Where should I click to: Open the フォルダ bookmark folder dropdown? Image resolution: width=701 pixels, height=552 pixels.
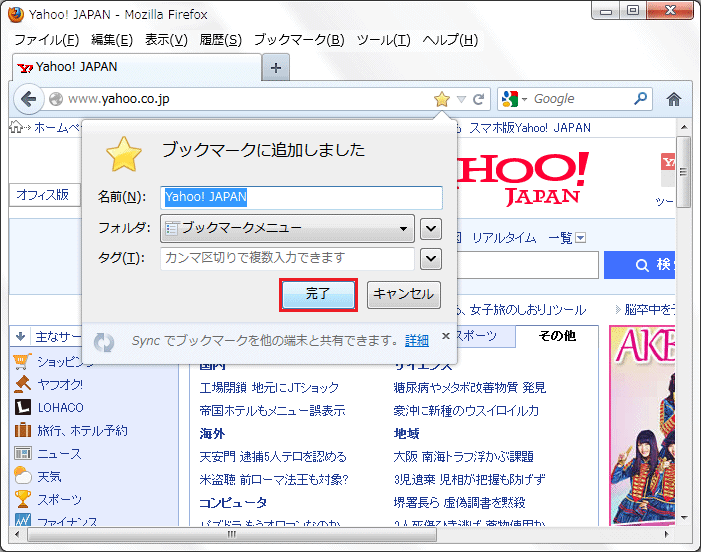pos(287,228)
